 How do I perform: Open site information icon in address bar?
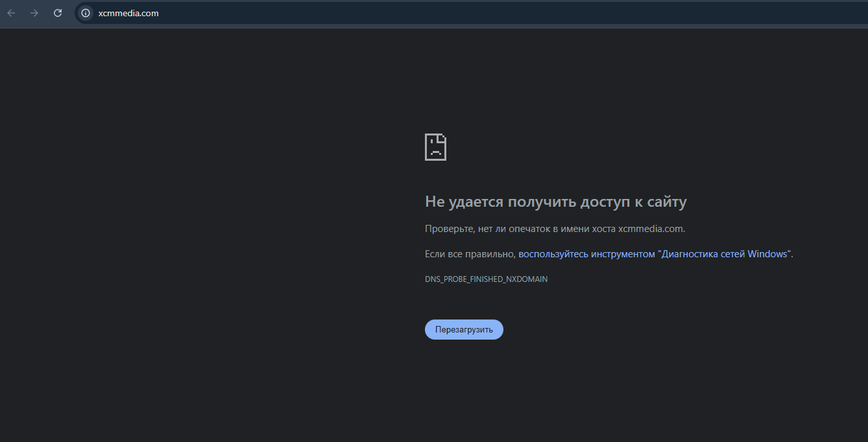[86, 13]
